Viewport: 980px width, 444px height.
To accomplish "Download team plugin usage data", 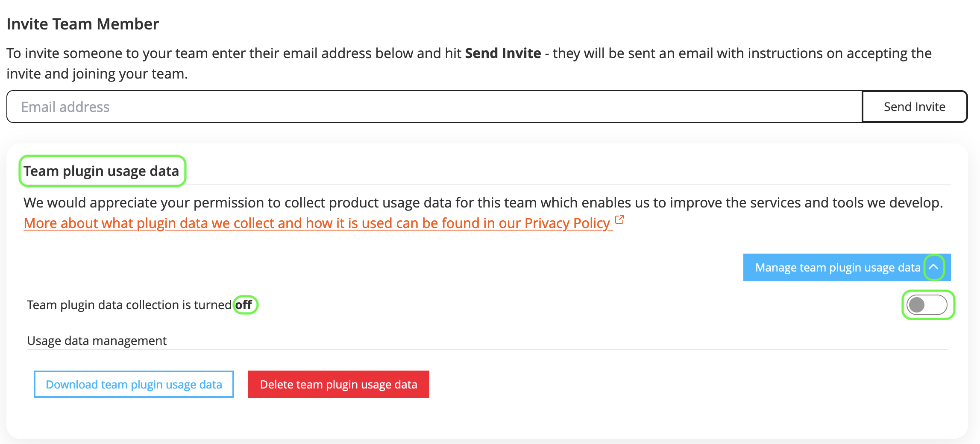I will 134,384.
